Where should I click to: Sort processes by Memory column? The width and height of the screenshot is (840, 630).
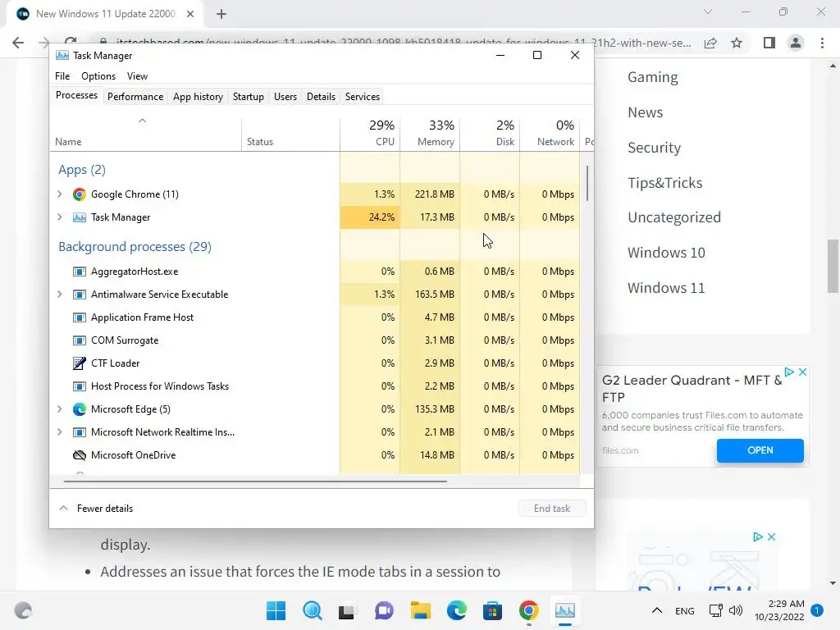pos(430,133)
